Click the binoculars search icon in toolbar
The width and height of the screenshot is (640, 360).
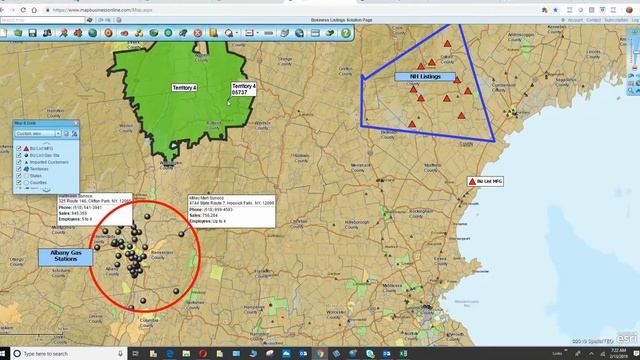coord(48,33)
